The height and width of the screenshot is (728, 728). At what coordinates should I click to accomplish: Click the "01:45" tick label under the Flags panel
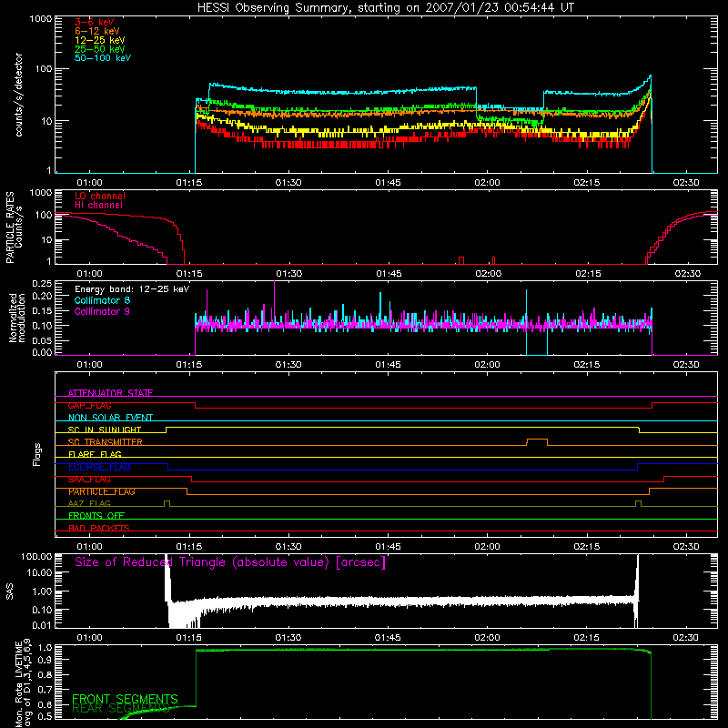coord(388,547)
